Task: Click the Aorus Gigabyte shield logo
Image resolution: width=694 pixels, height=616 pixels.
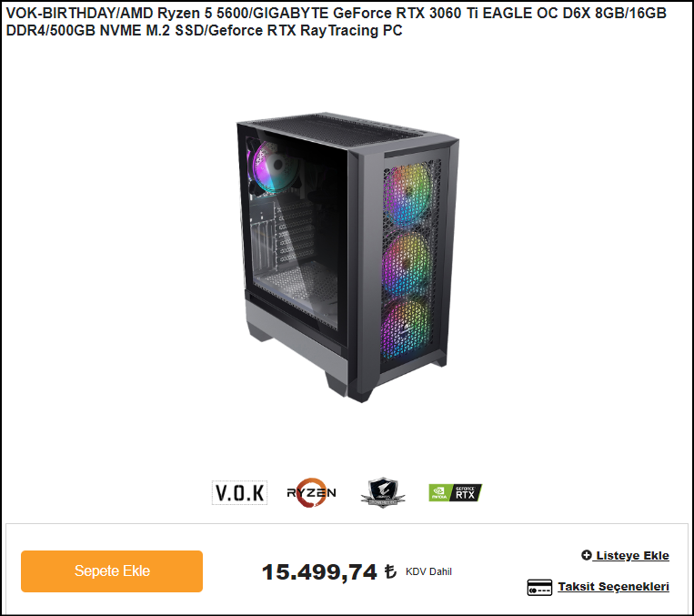Action: point(383,492)
